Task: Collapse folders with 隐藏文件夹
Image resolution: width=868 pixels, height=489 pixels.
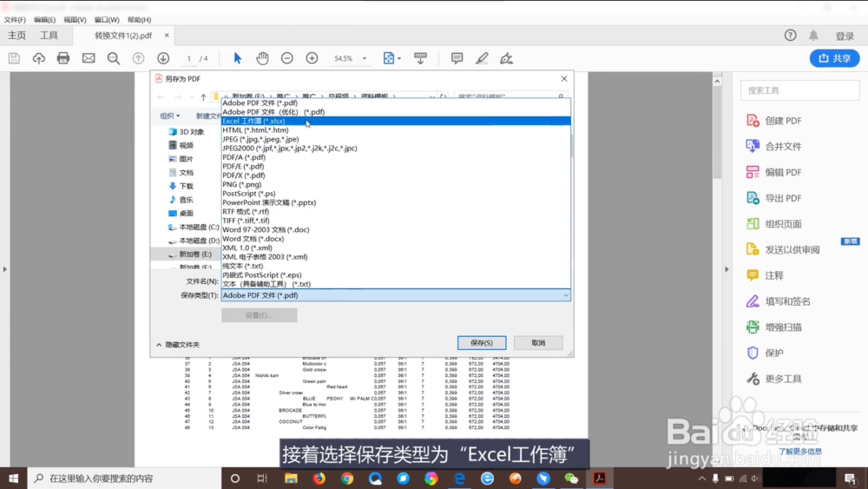Action: point(178,345)
